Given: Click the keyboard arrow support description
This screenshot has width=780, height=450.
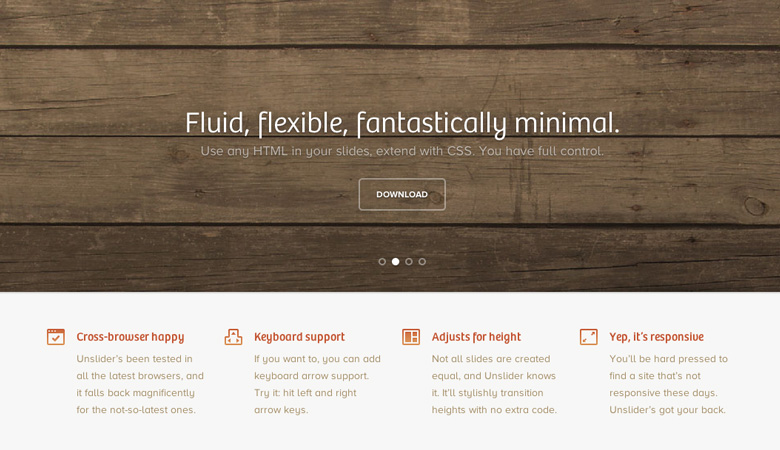Looking at the screenshot, I should 317,384.
